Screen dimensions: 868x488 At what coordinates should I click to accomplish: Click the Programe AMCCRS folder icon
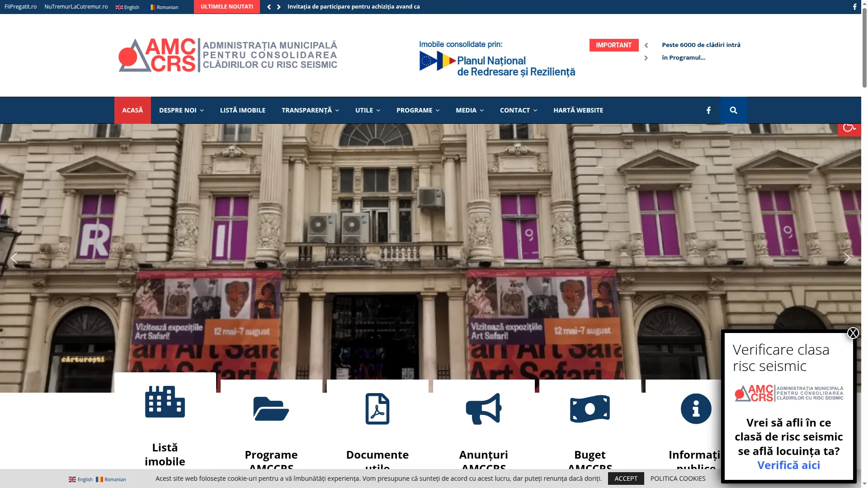[x=271, y=409]
